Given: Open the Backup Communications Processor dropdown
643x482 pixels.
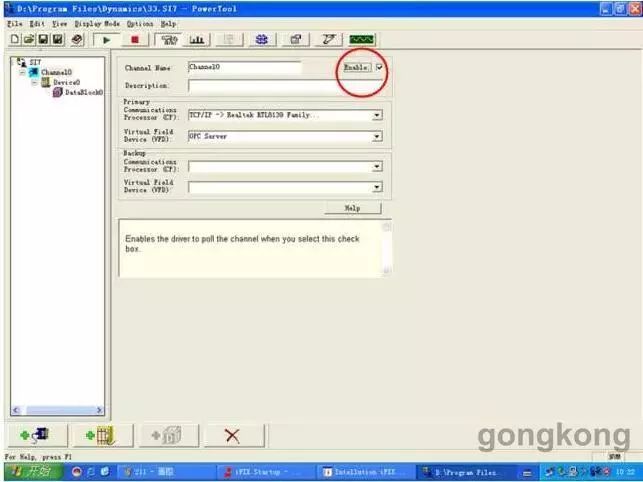Looking at the screenshot, I should click(377, 167).
